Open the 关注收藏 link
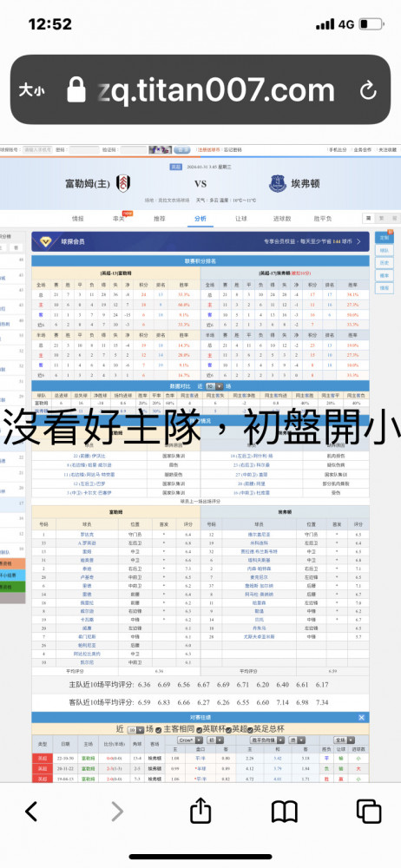This screenshot has width=401, height=868. tap(387, 150)
